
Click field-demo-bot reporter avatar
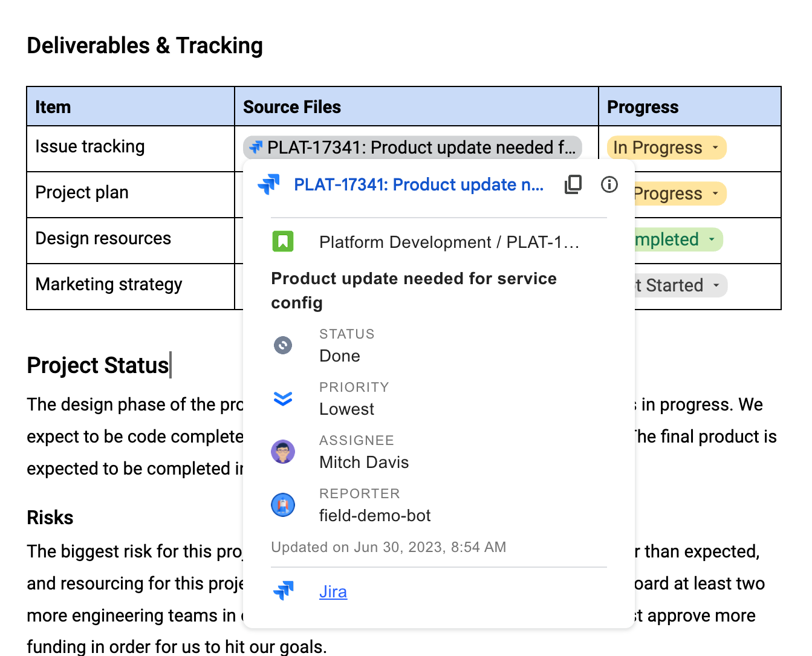(x=282, y=504)
